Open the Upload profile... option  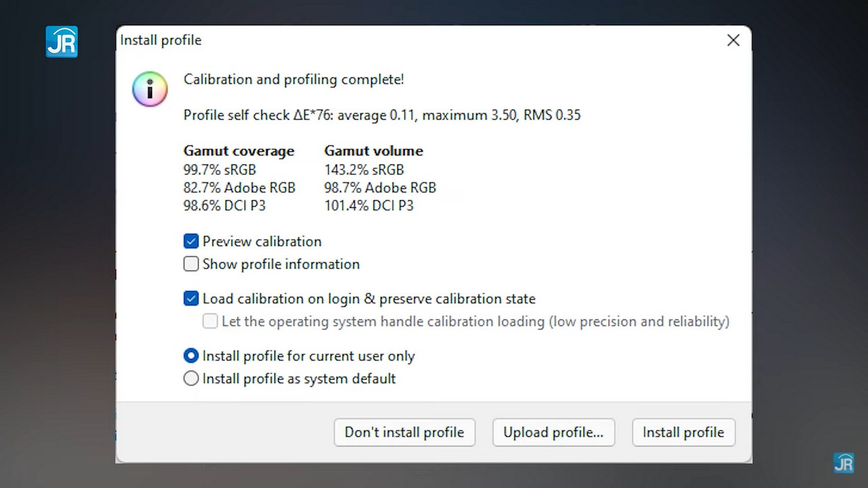tap(553, 432)
